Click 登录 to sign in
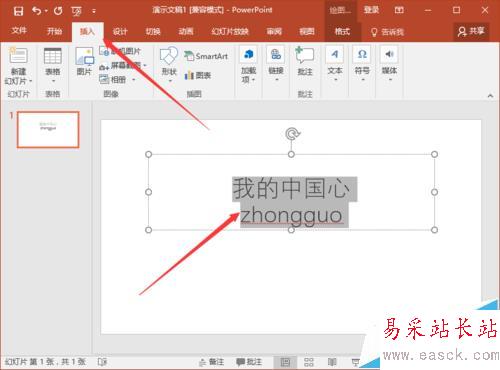 [x=371, y=10]
